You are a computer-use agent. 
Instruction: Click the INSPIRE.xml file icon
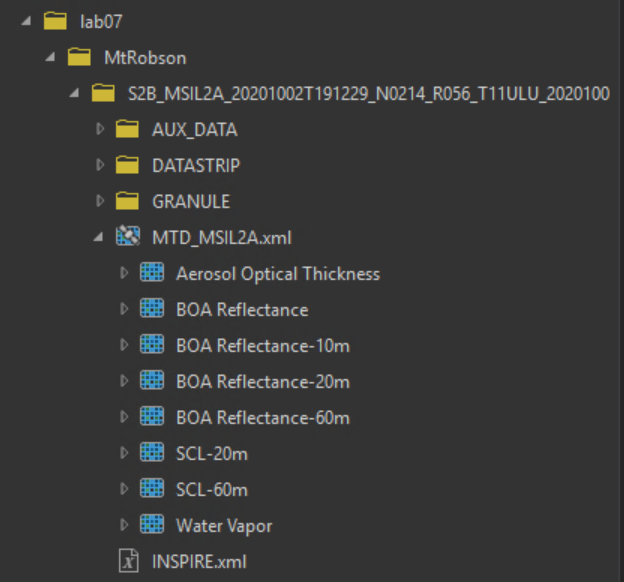(x=129, y=561)
